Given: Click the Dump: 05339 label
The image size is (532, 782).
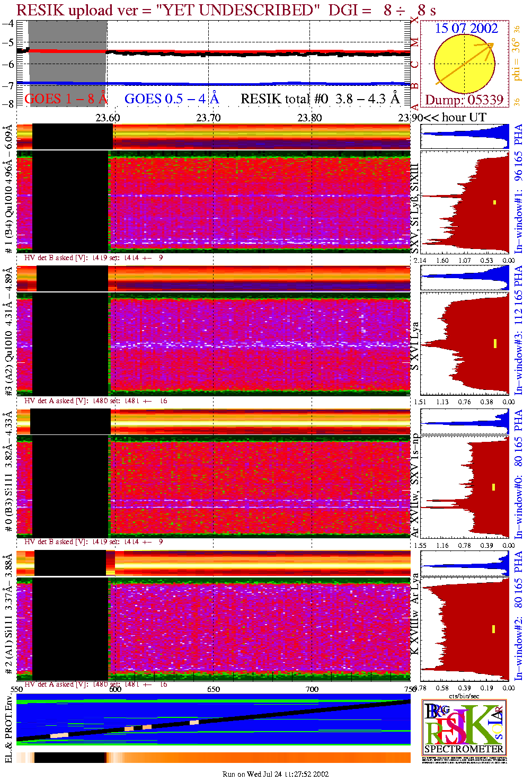Looking at the screenshot, I should pos(464,100).
